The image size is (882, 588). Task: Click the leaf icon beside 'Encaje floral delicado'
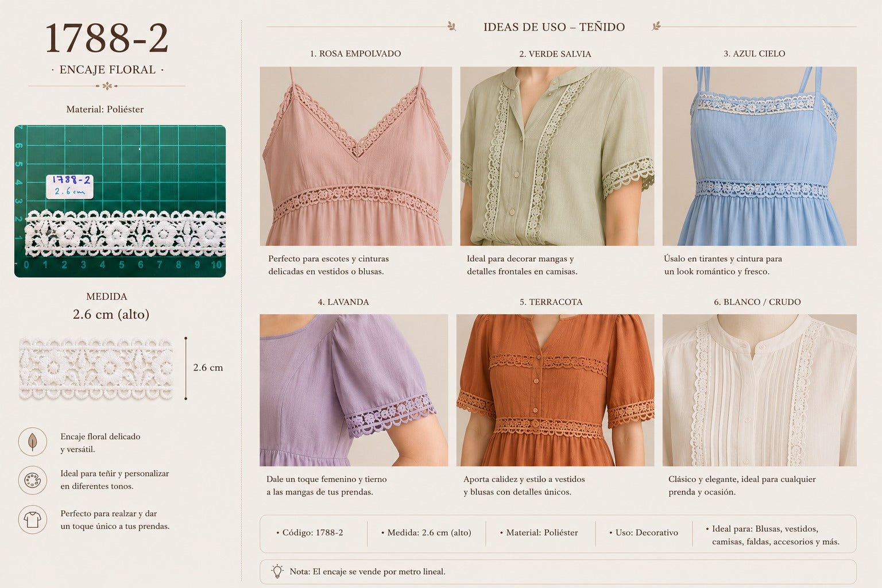point(33,442)
